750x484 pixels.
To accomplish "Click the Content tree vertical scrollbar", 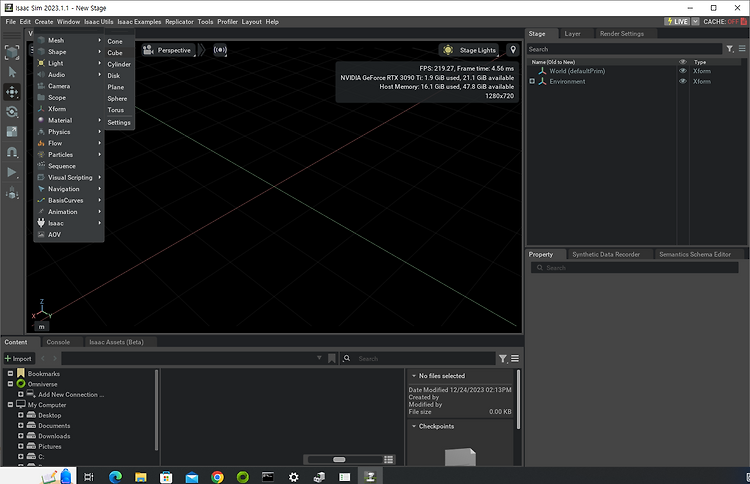I will pyautogui.click(x=156, y=409).
